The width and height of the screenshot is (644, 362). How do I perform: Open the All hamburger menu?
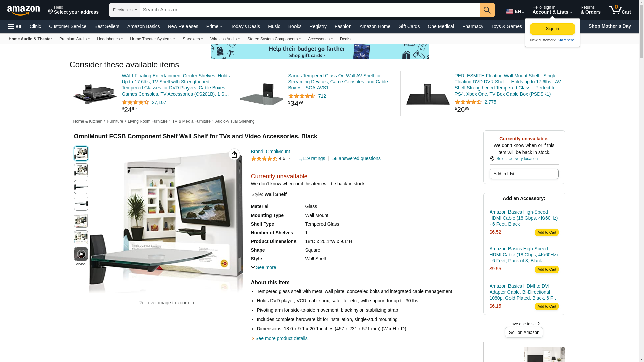click(x=15, y=27)
